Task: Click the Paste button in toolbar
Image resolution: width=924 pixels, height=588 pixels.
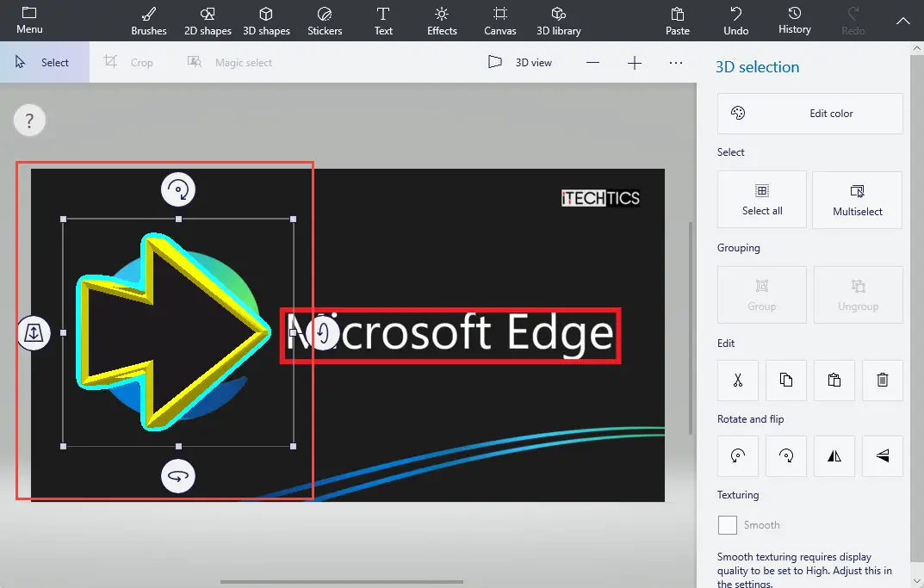Action: [x=677, y=21]
